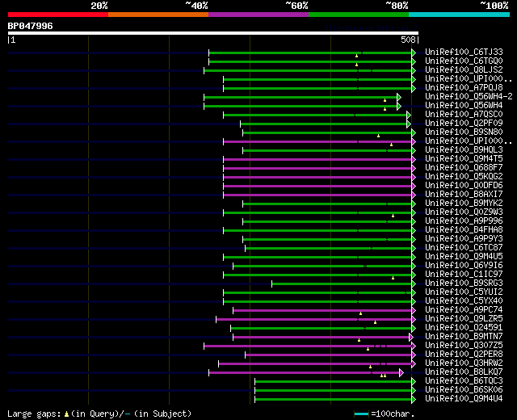This screenshot has width=517, height=420.
Task: Open hit UniRef100_B4FHA8
Action: tap(464, 229)
